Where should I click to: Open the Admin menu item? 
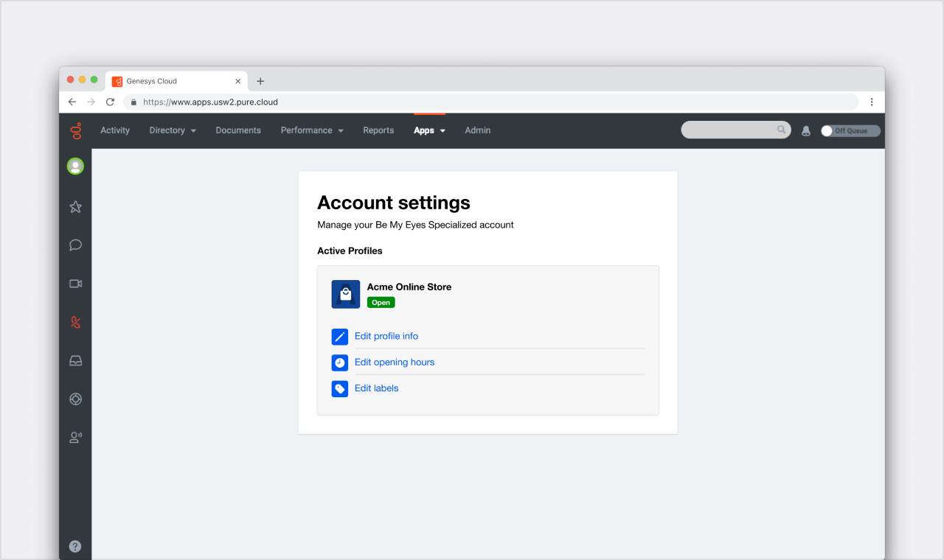point(477,130)
